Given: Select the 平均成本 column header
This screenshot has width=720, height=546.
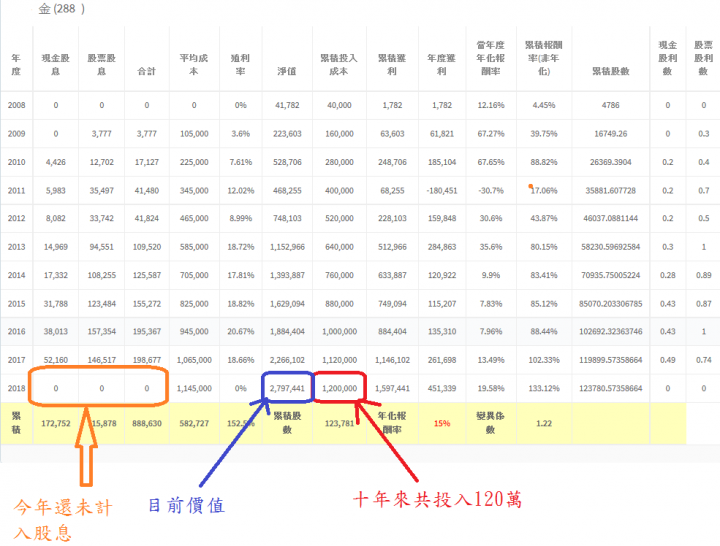Looking at the screenshot, I should pyautogui.click(x=194, y=65).
